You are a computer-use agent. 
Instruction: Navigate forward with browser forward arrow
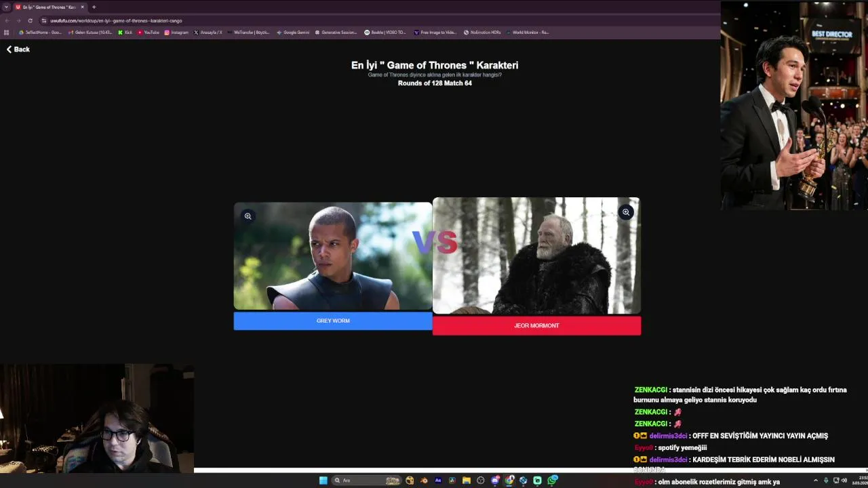[x=18, y=20]
